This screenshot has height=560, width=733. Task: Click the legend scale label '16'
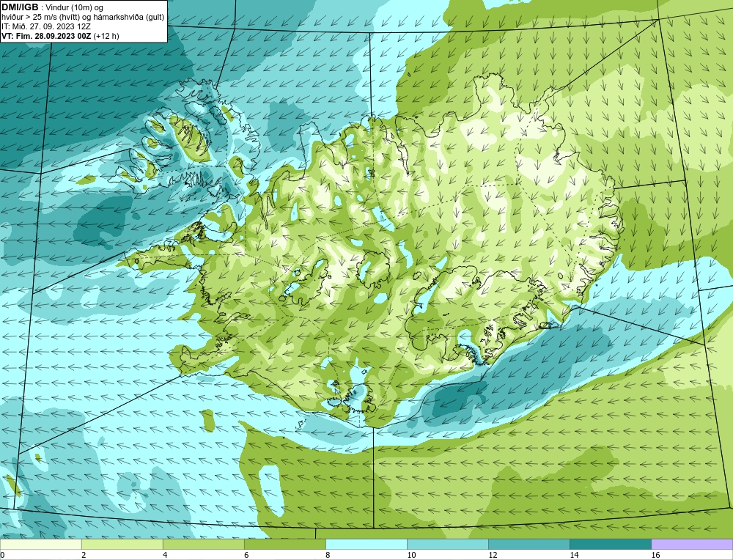click(655, 555)
